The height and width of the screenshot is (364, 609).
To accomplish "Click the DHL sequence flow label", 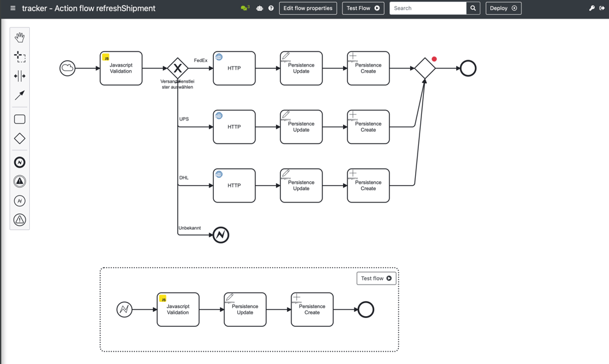I will coord(184,178).
